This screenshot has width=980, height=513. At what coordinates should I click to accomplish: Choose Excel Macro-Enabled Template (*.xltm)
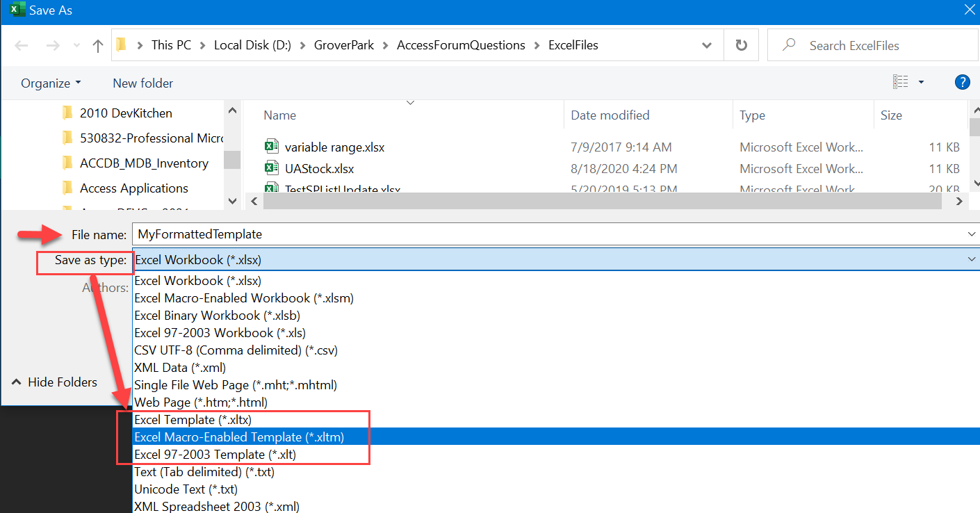[556, 437]
